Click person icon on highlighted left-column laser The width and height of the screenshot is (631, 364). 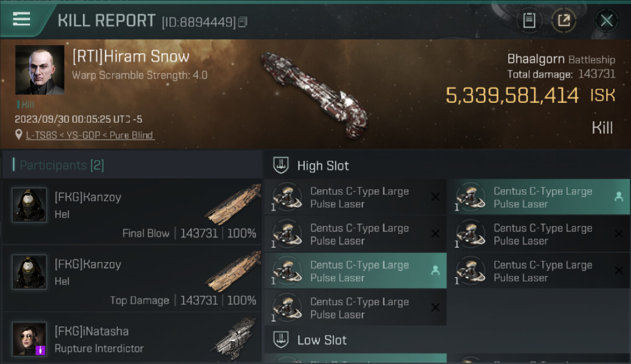pos(435,271)
